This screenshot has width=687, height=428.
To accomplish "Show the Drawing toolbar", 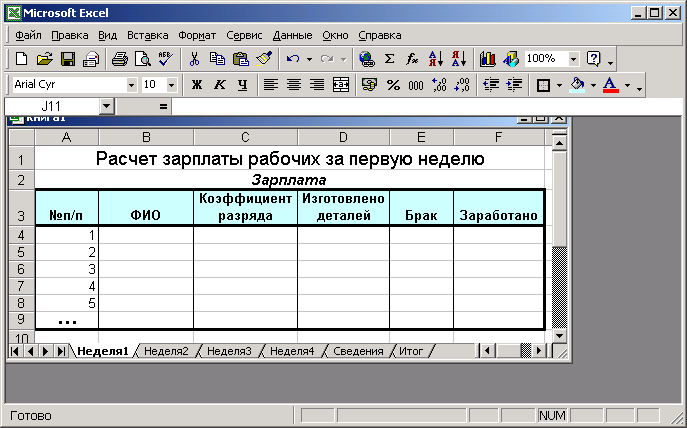I will point(510,59).
